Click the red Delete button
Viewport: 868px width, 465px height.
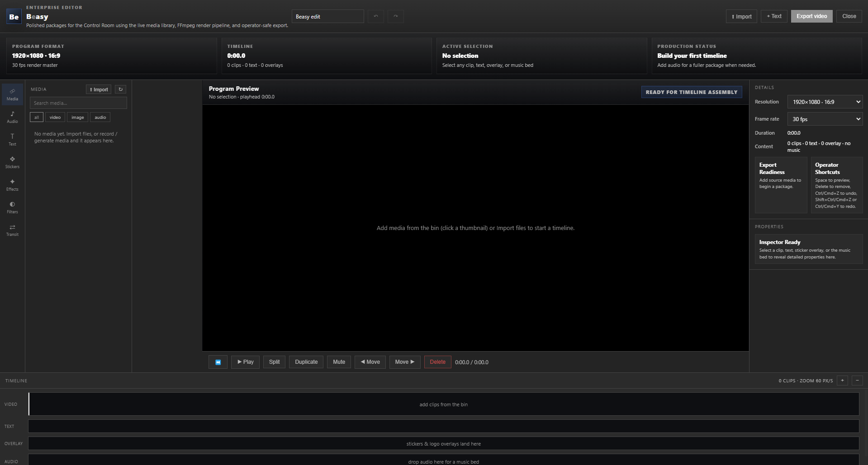tap(437, 362)
